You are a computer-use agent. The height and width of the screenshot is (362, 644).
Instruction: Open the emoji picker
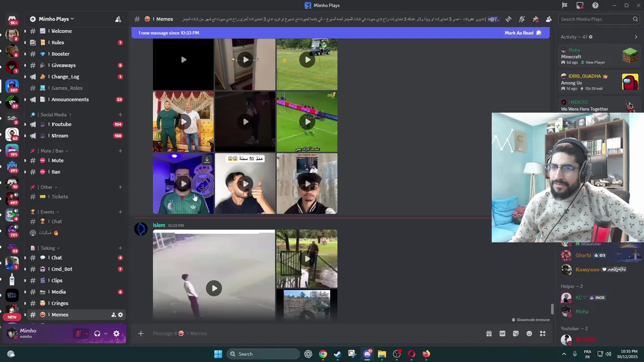tap(529, 333)
